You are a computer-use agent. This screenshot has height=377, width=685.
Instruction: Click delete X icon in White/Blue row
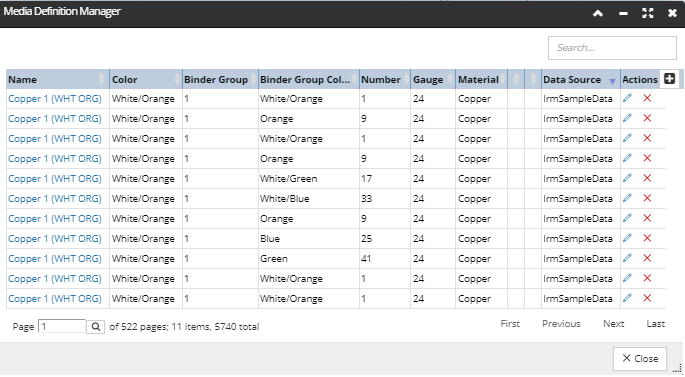coord(647,198)
